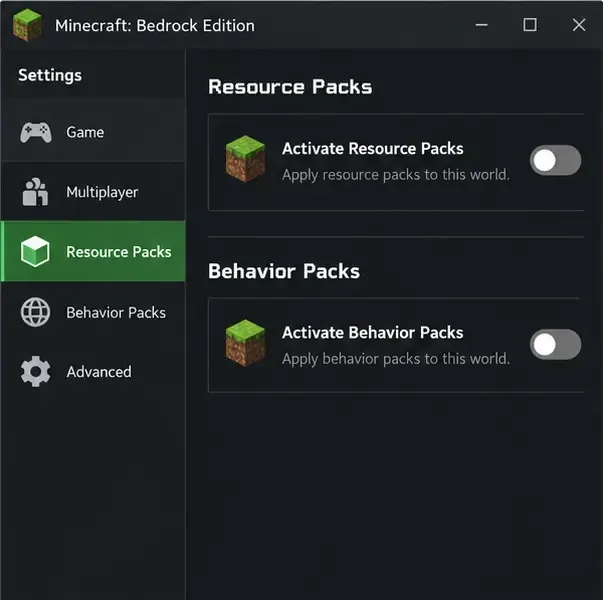
Task: Minimize the Minecraft window
Action: (x=481, y=25)
